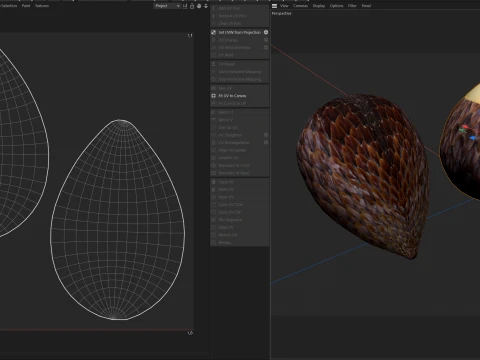
Task: Choose the UV Straighten command
Action: pos(237,135)
